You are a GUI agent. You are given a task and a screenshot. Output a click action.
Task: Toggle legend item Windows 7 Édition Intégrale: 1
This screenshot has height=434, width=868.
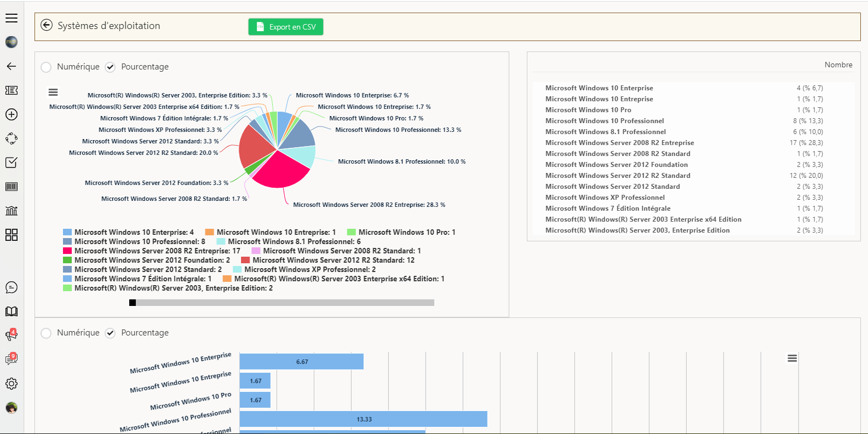tap(137, 279)
